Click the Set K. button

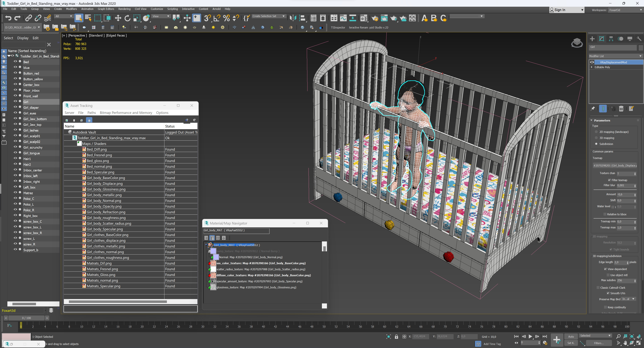pyautogui.click(x=571, y=343)
